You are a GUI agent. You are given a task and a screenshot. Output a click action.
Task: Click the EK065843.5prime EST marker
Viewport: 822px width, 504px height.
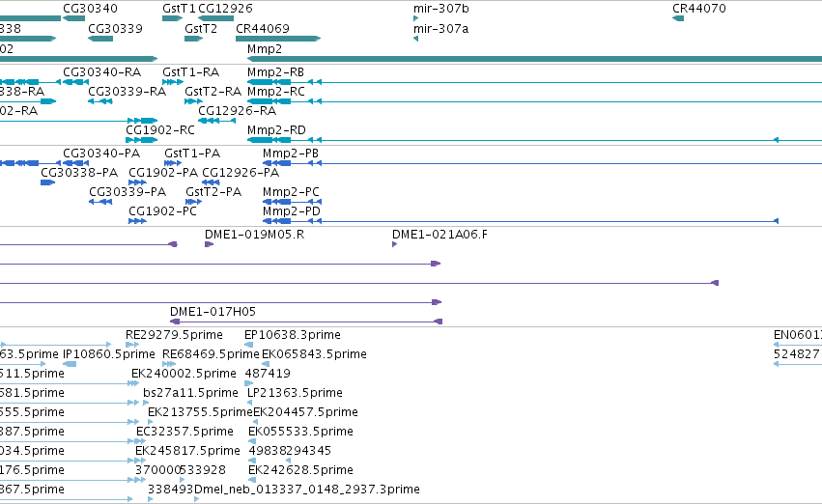266,364
